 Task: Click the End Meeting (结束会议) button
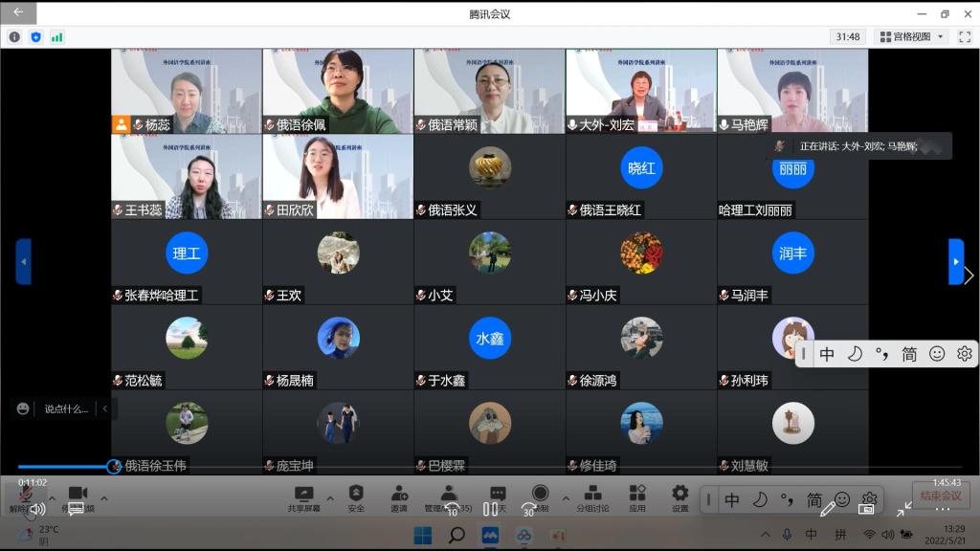pyautogui.click(x=940, y=496)
